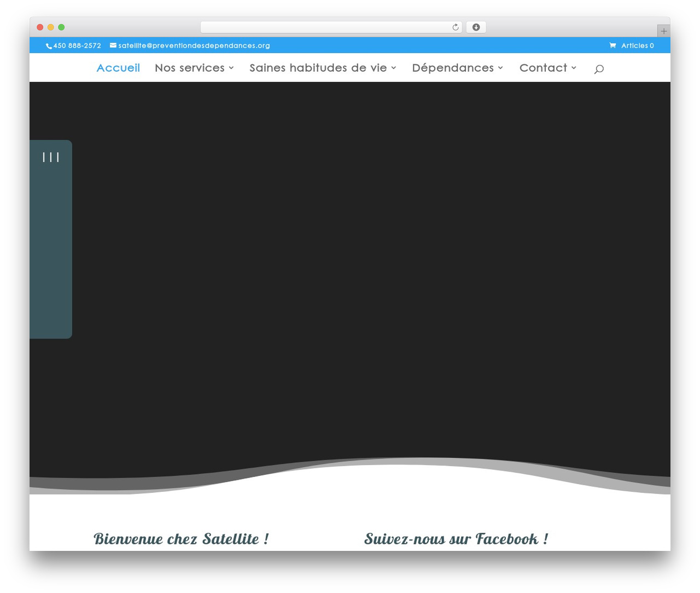The image size is (700, 593).
Task: Open the Articles 0 cart link
Action: click(637, 45)
